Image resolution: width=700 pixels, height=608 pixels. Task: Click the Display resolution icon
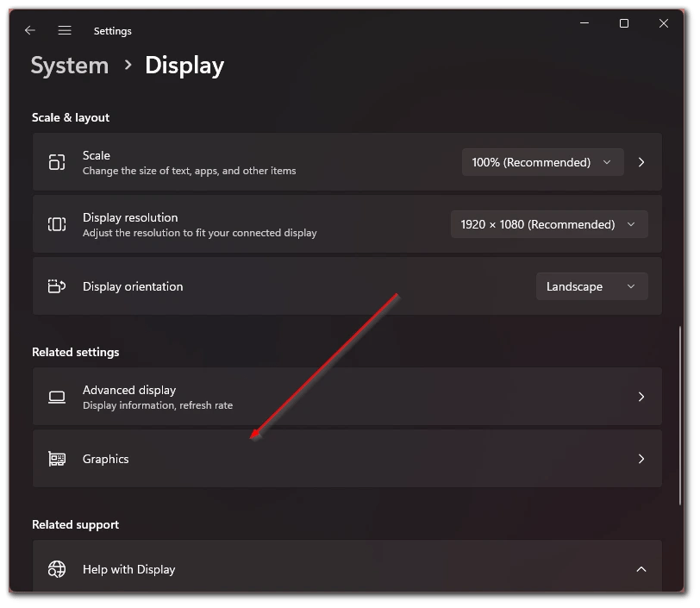(57, 224)
